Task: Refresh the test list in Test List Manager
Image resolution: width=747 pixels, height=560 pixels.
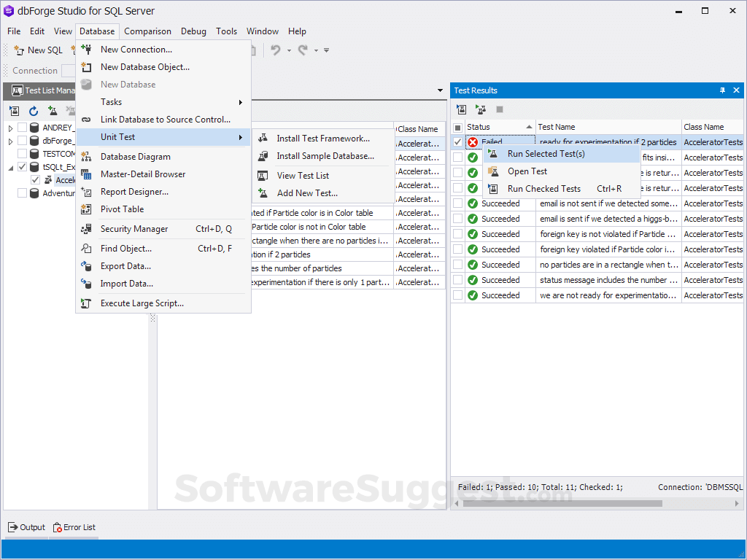Action: click(x=34, y=109)
